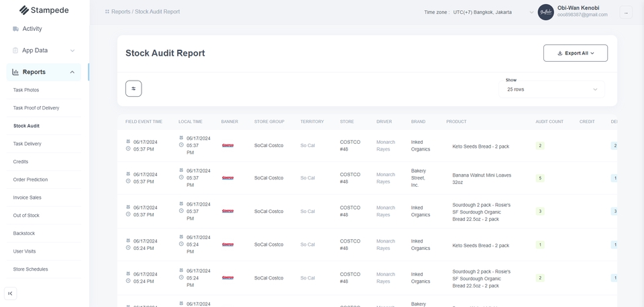Viewport: 644px width, 307px height.
Task: Open the Show 25 rows dropdown
Action: (551, 89)
